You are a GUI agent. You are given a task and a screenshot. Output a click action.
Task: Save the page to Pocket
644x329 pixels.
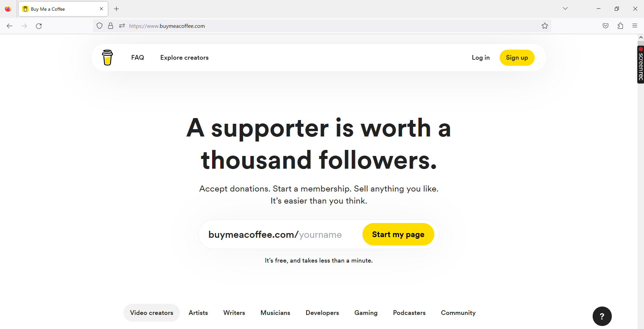605,25
